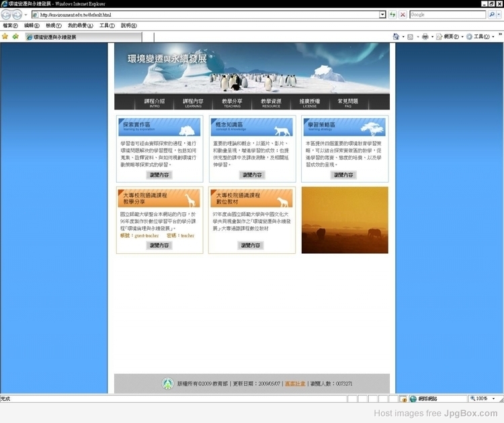Click the Home icon in command bar

click(396, 37)
